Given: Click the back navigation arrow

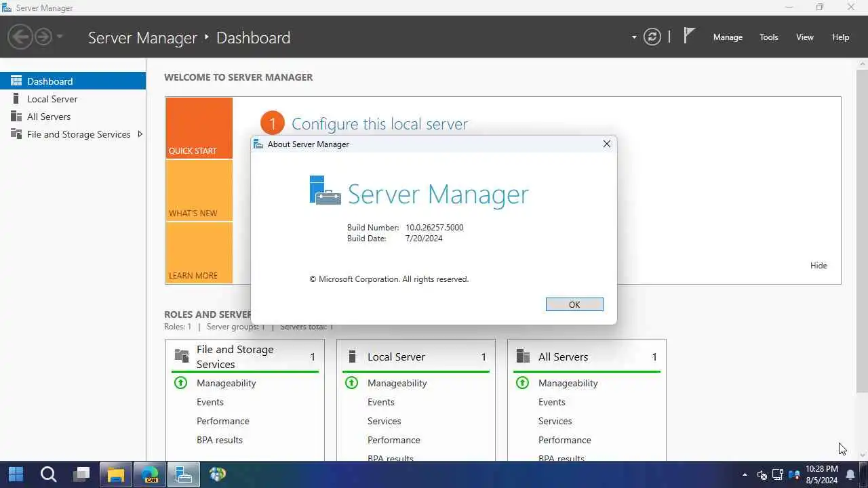Looking at the screenshot, I should click(x=20, y=37).
